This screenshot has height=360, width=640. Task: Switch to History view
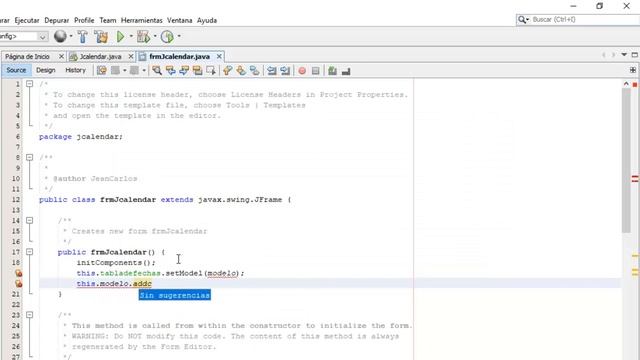tap(76, 70)
